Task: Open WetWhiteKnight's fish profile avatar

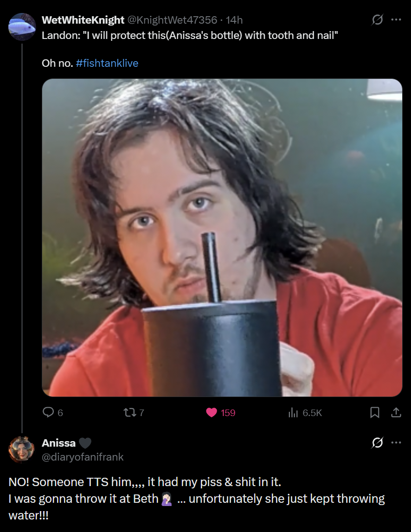Action: click(x=22, y=27)
